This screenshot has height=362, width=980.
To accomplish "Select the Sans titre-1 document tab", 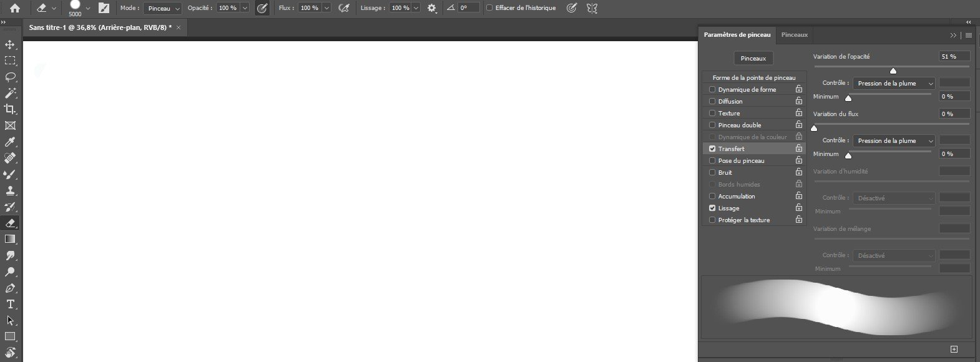I will pos(100,27).
